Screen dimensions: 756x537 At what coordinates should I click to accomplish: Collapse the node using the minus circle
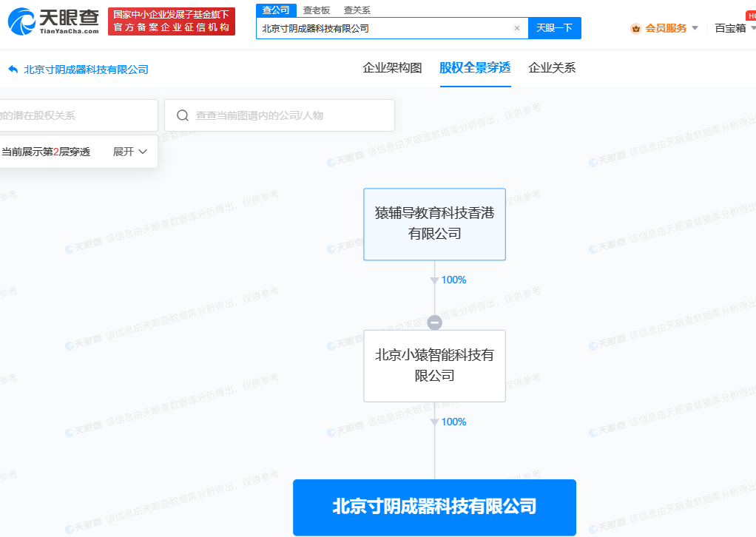[x=435, y=322]
